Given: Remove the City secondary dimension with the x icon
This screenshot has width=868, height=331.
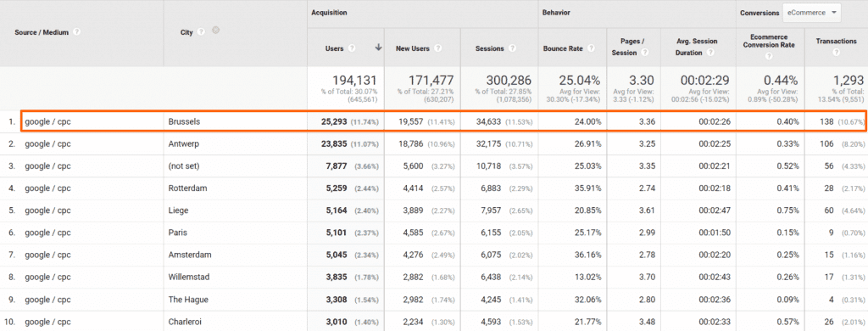Looking at the screenshot, I should pyautogui.click(x=216, y=31).
